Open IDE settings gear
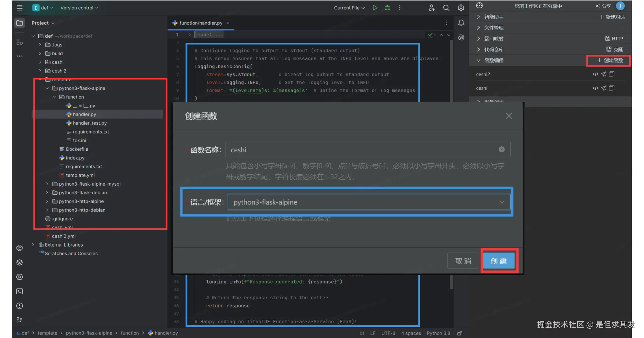This screenshot has width=644, height=338. coord(461,8)
